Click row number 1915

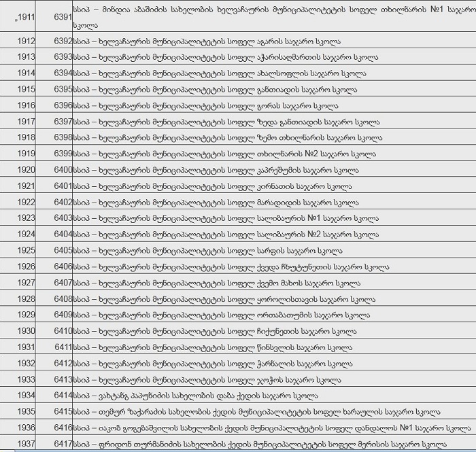point(26,89)
